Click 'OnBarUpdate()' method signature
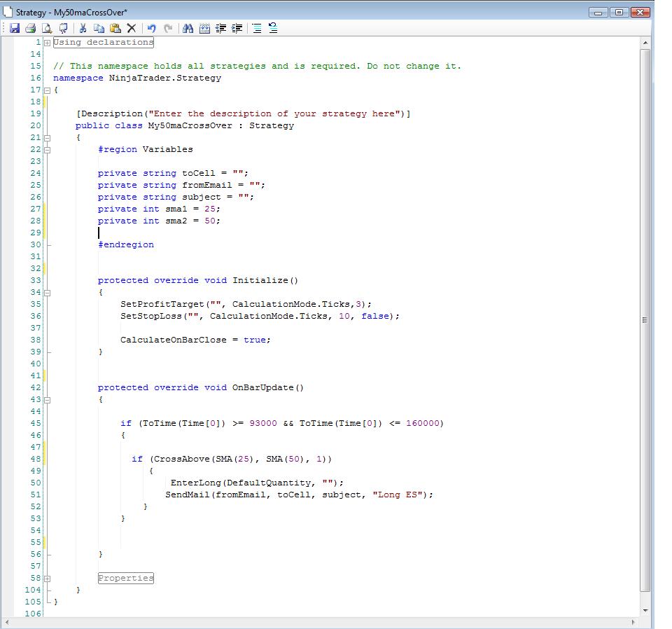This screenshot has width=672, height=629. pos(201,387)
